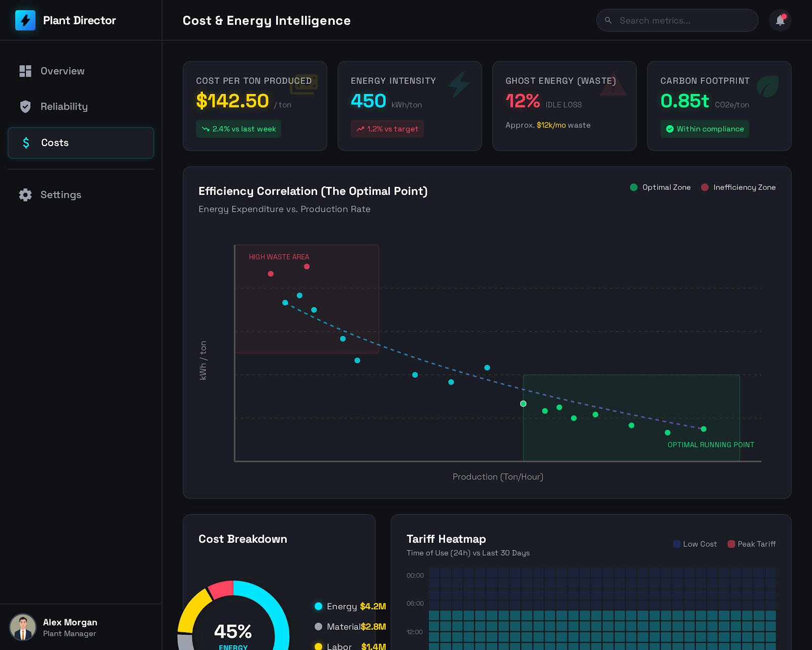The width and height of the screenshot is (812, 650).
Task: Click the Production (Ton/Hour) axis label
Action: click(x=498, y=477)
